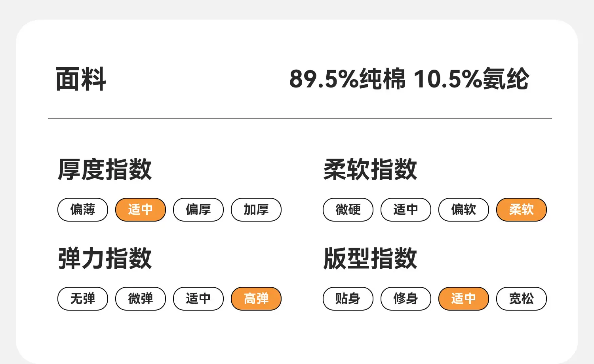Choose the 修身 fit pill

406,299
